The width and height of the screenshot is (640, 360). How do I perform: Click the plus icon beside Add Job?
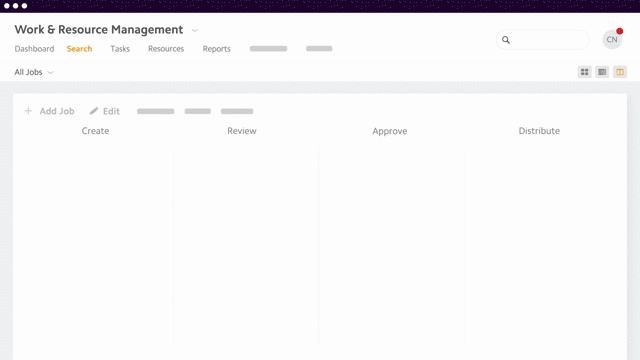[x=28, y=111]
